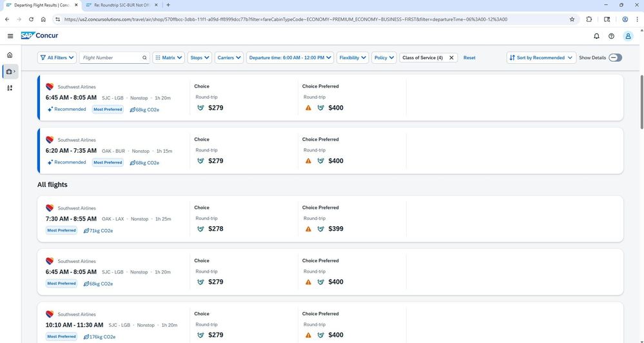Close the Re: Roundtrip SJC-BUR tab

[x=156, y=5]
